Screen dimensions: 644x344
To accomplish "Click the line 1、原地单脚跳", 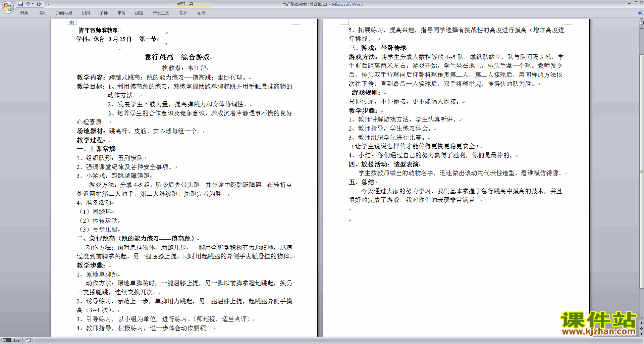I will click(x=97, y=275).
